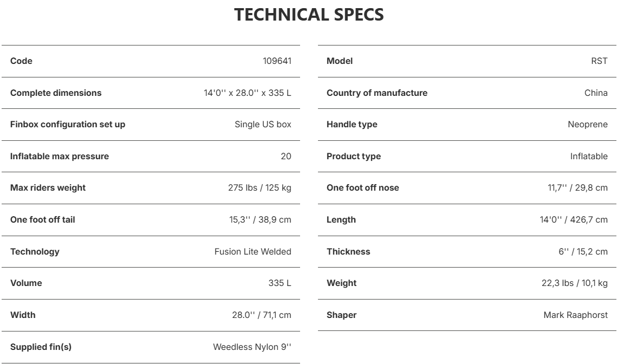This screenshot has height=364, width=624.
Task: Click the TECHNICAL SPECS heading
Action: click(x=309, y=15)
